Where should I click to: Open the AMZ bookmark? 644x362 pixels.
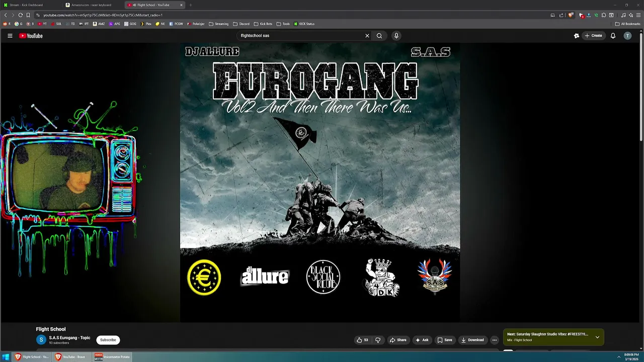click(99, 24)
